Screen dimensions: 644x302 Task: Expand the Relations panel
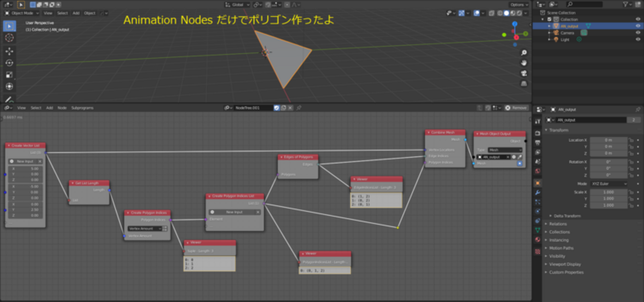coord(558,224)
